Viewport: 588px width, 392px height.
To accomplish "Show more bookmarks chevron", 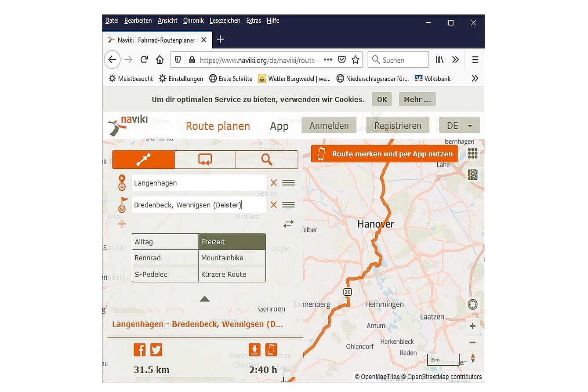I will (x=475, y=79).
